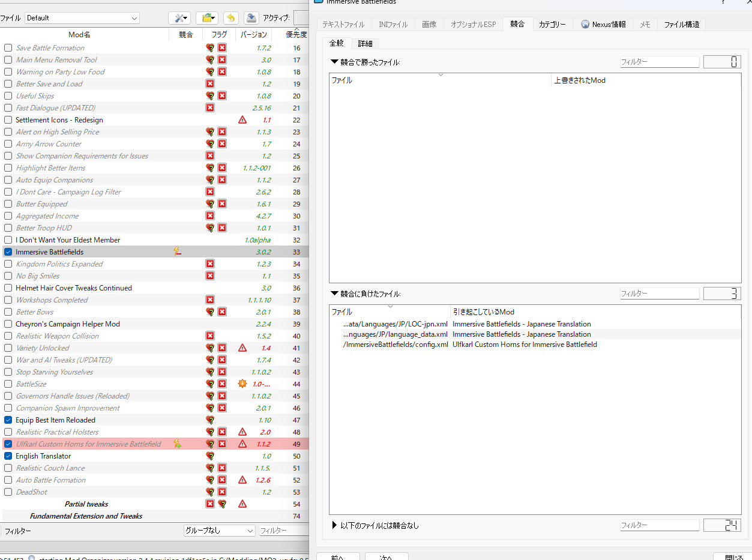Click the red X flag on Better Save and Load
The height and width of the screenshot is (560, 752).
click(x=210, y=83)
